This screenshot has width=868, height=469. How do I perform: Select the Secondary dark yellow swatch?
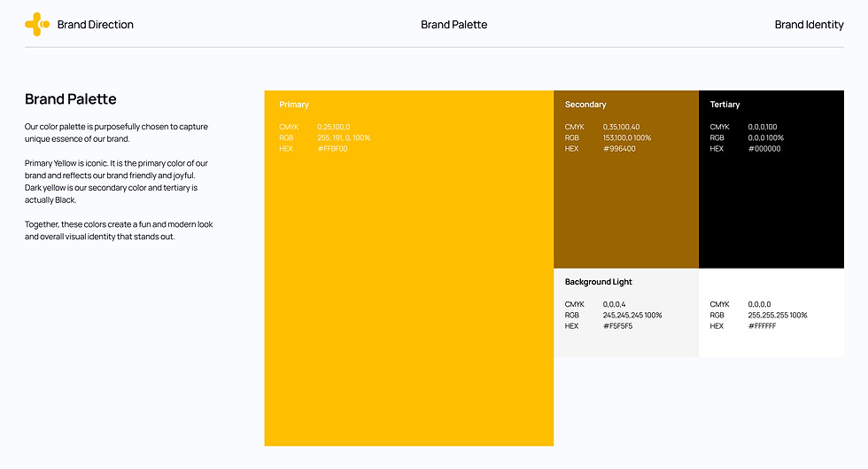(x=626, y=179)
